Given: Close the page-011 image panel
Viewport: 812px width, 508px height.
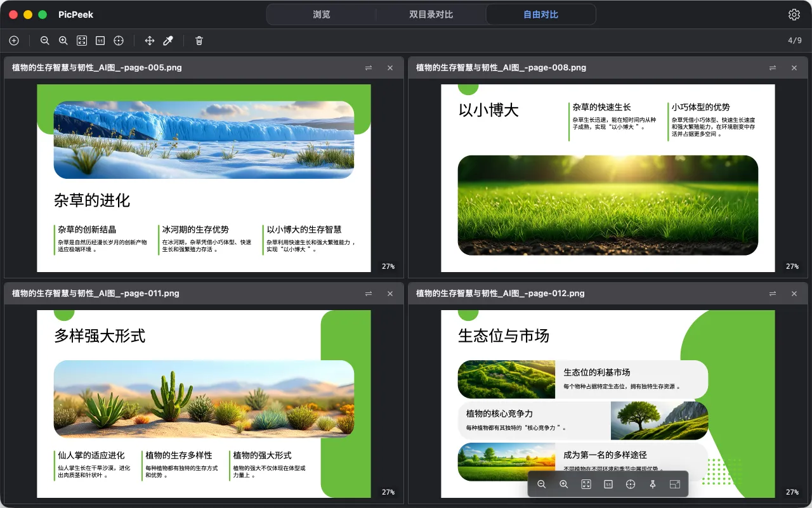Looking at the screenshot, I should coord(390,294).
